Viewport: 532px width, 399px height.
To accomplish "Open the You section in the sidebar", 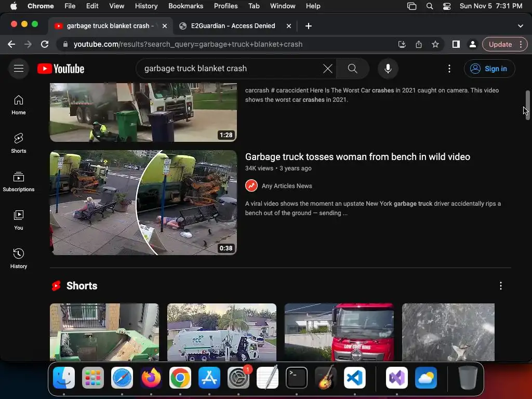I will tap(19, 220).
